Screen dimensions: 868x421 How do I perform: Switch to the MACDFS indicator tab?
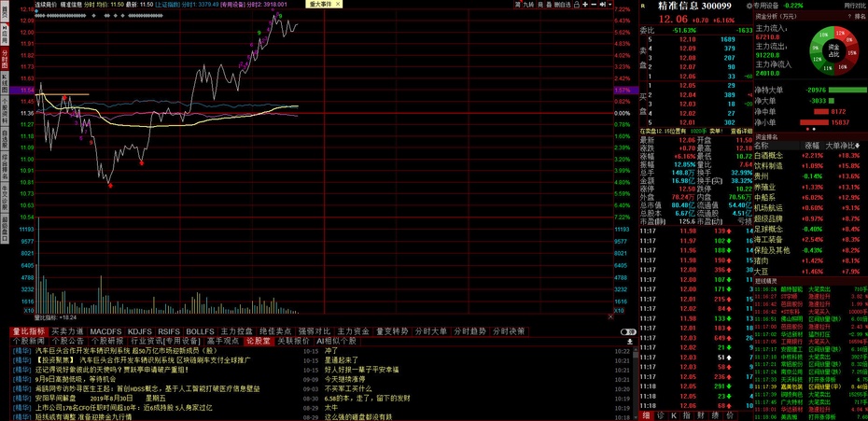[105, 331]
